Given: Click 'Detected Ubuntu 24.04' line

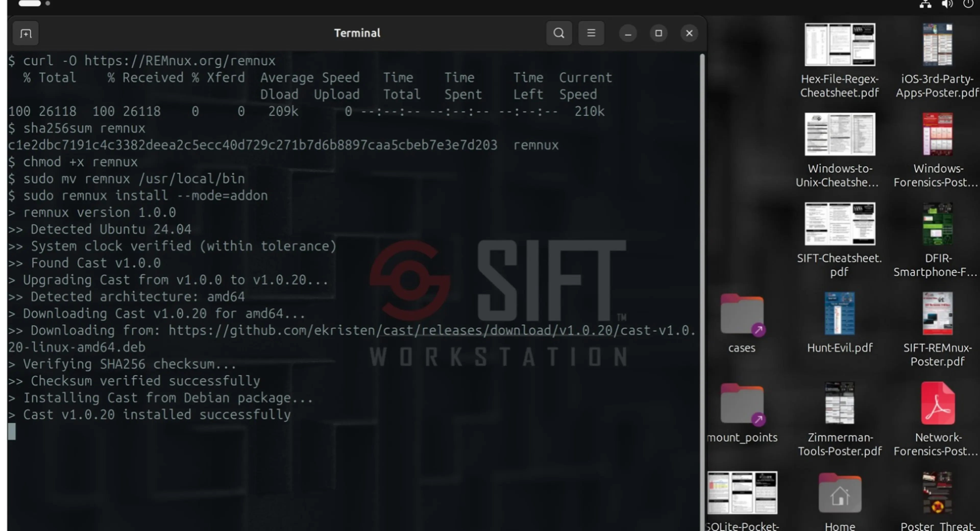Looking at the screenshot, I should (x=100, y=229).
